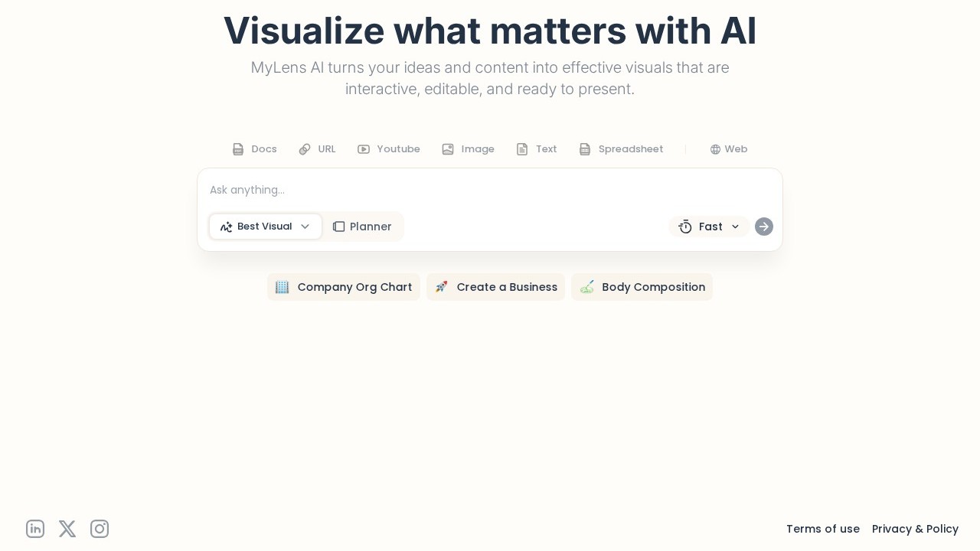Open the LinkedIn icon in footer

pos(35,529)
